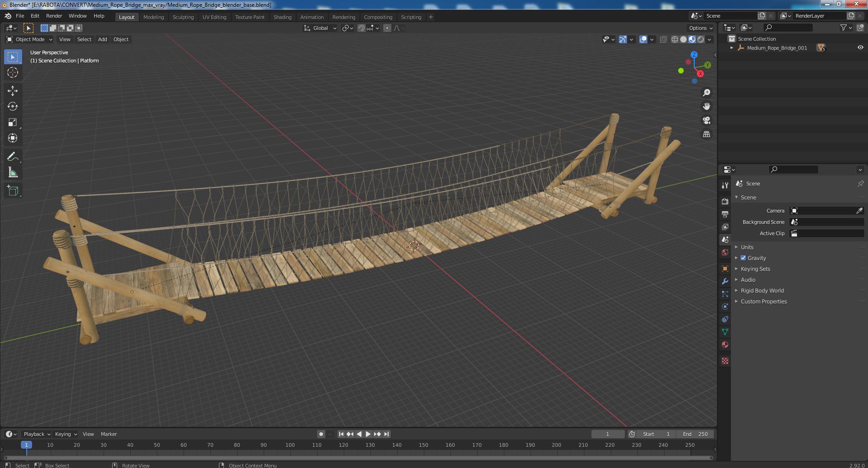Click the End frame field showing 250
The width and height of the screenshot is (868, 468).
pos(695,434)
